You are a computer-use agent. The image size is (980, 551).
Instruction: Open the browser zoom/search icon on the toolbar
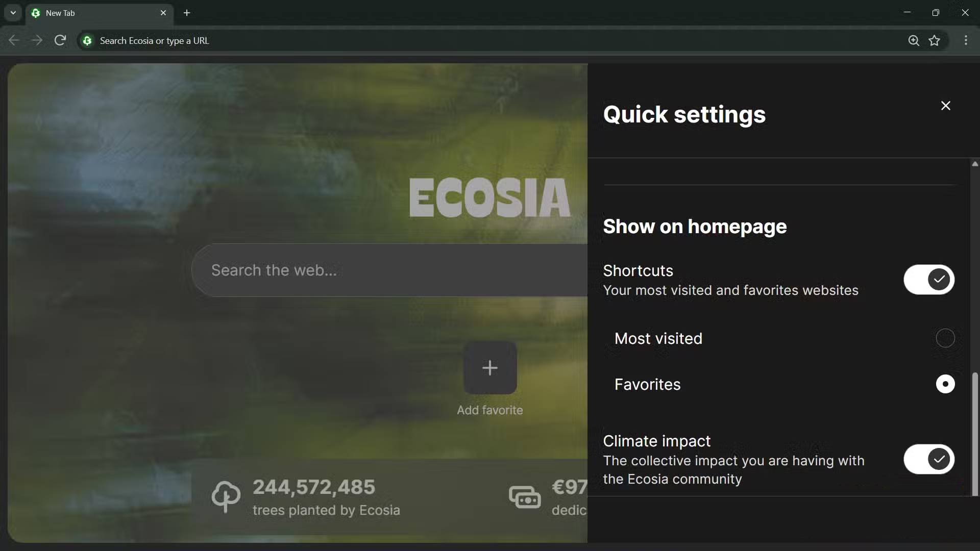point(914,40)
